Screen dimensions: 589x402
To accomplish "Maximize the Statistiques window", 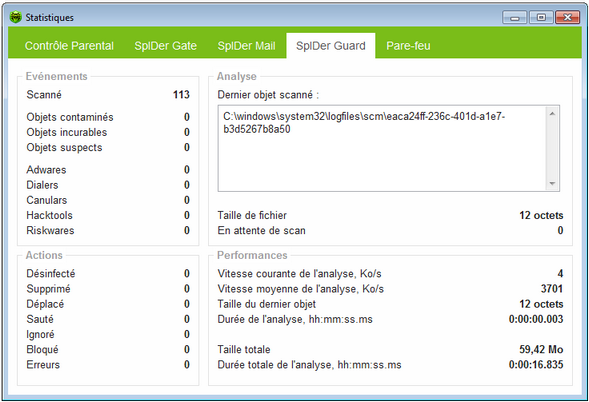I will pyautogui.click(x=541, y=17).
